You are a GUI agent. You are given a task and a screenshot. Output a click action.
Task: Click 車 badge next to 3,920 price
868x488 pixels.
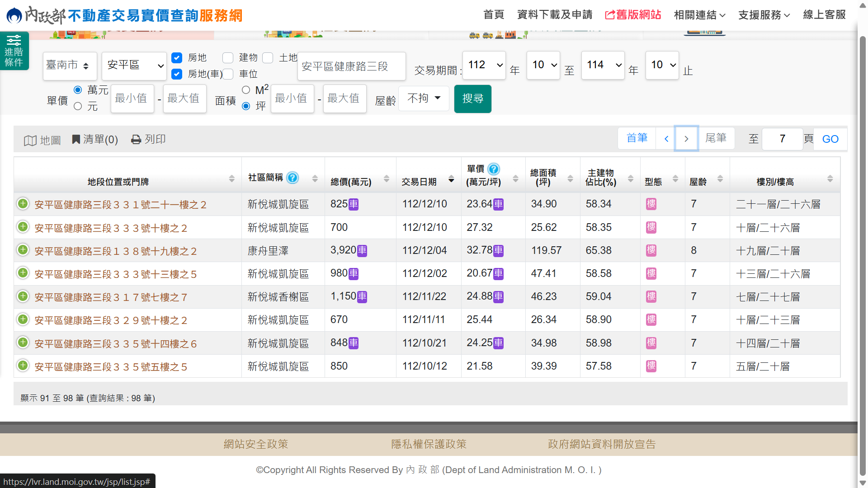coord(362,250)
